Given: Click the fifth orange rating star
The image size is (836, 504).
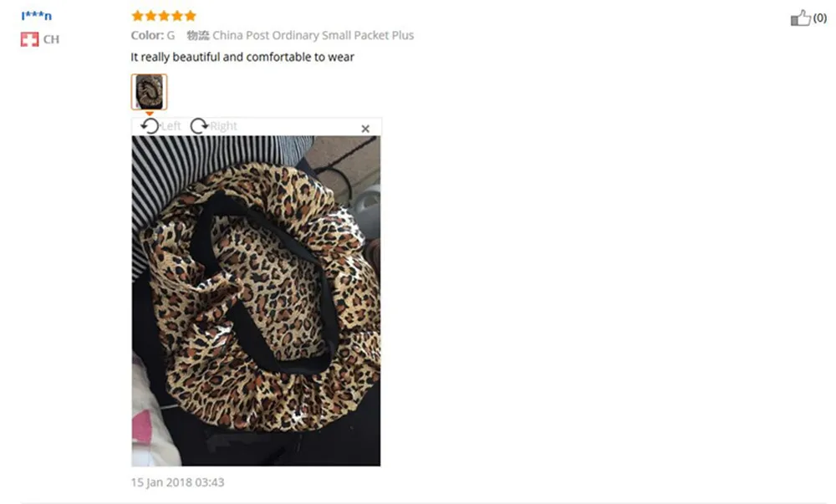Looking at the screenshot, I should click(x=191, y=16).
